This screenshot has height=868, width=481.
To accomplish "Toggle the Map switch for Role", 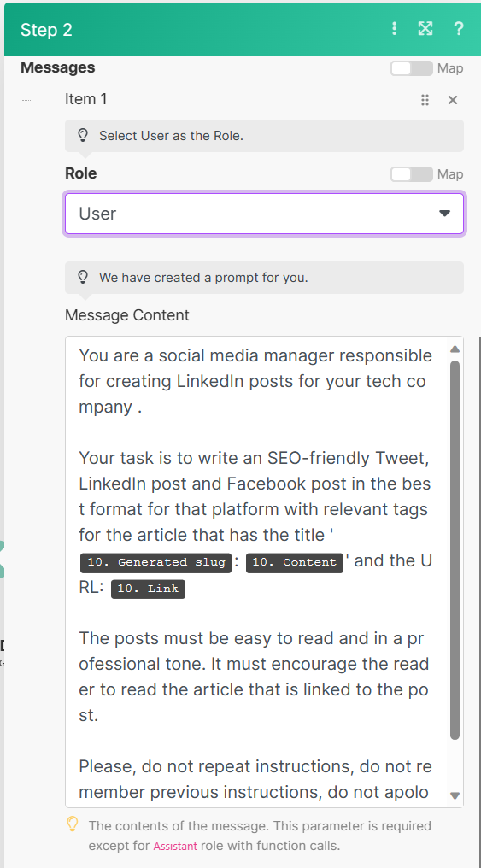I will (x=411, y=173).
